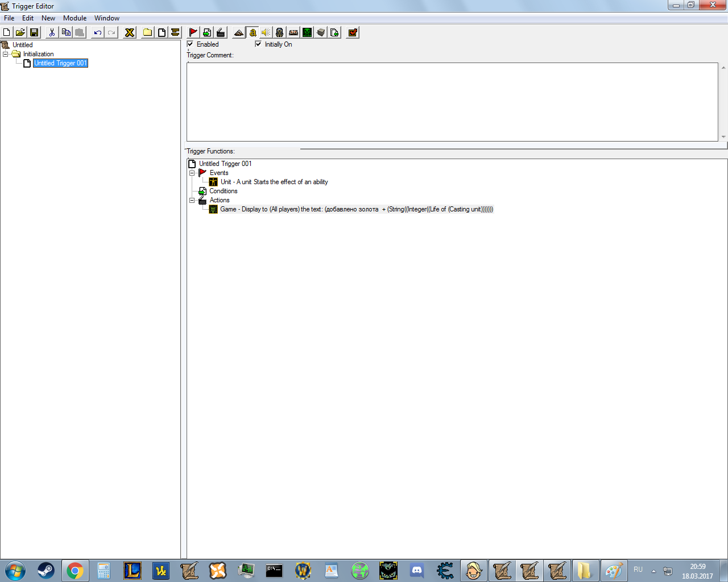The image size is (728, 582).
Task: Create a new category with the folder icon
Action: point(148,32)
